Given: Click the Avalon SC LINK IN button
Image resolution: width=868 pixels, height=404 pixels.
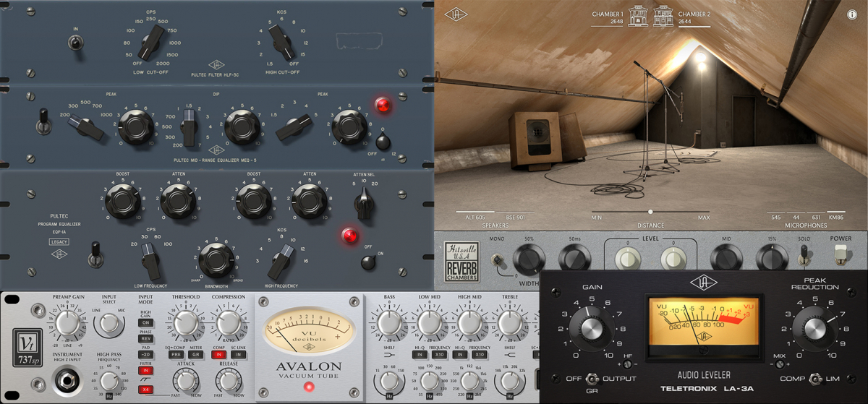Looking at the screenshot, I should pyautogui.click(x=238, y=355).
